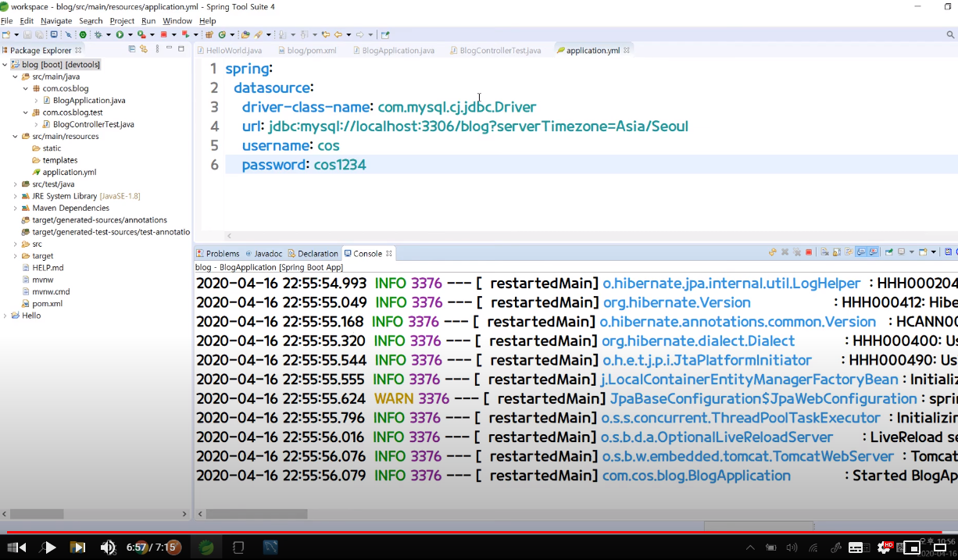Open the File menu

click(x=6, y=21)
